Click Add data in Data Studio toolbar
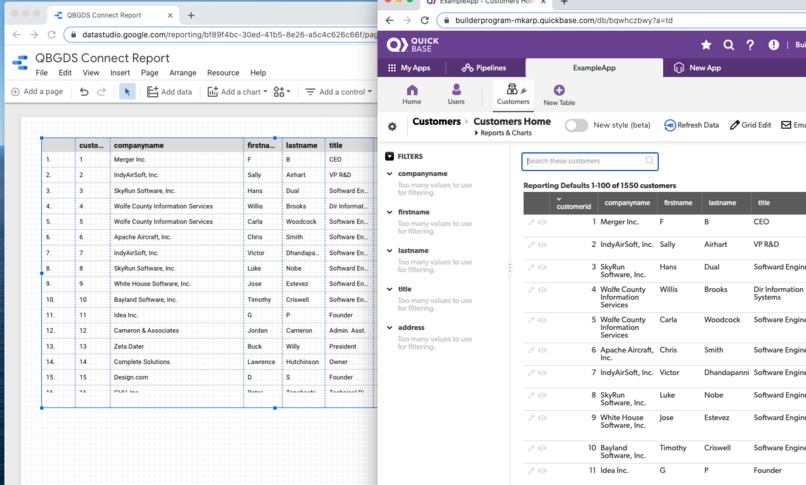 pos(170,92)
